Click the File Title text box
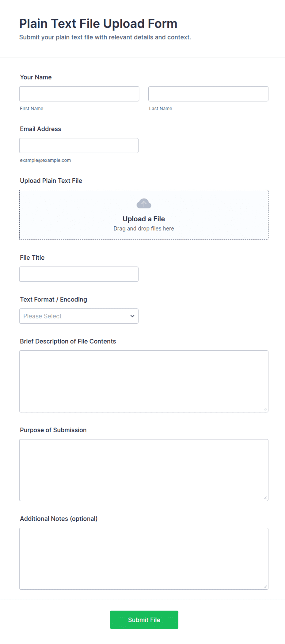 [x=79, y=274]
